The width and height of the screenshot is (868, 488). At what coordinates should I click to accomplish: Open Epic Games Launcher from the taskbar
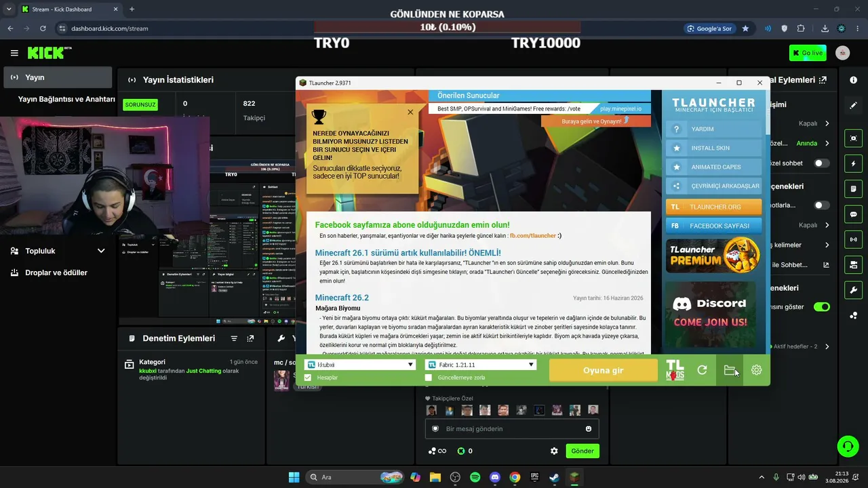[x=534, y=477]
